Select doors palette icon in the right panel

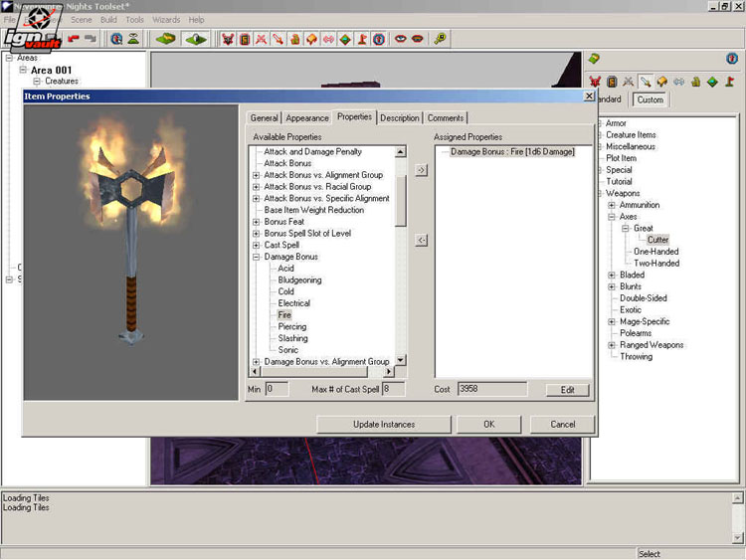612,82
